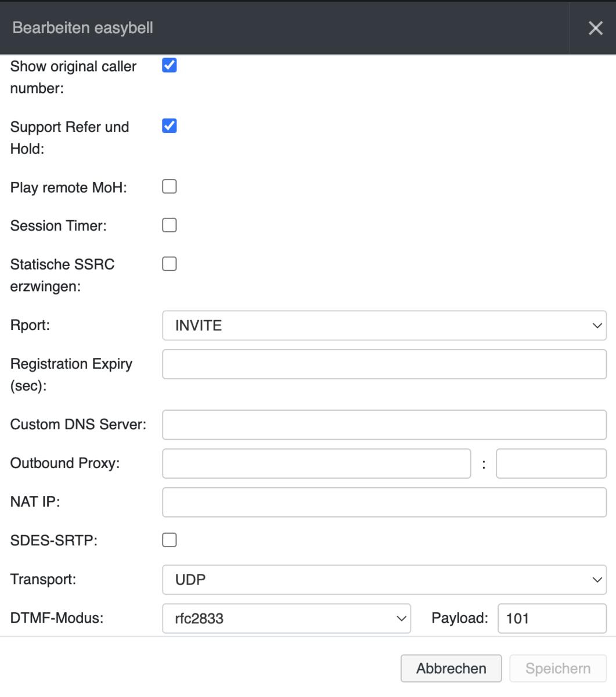Click the Outbound Proxy host field

click(316, 464)
